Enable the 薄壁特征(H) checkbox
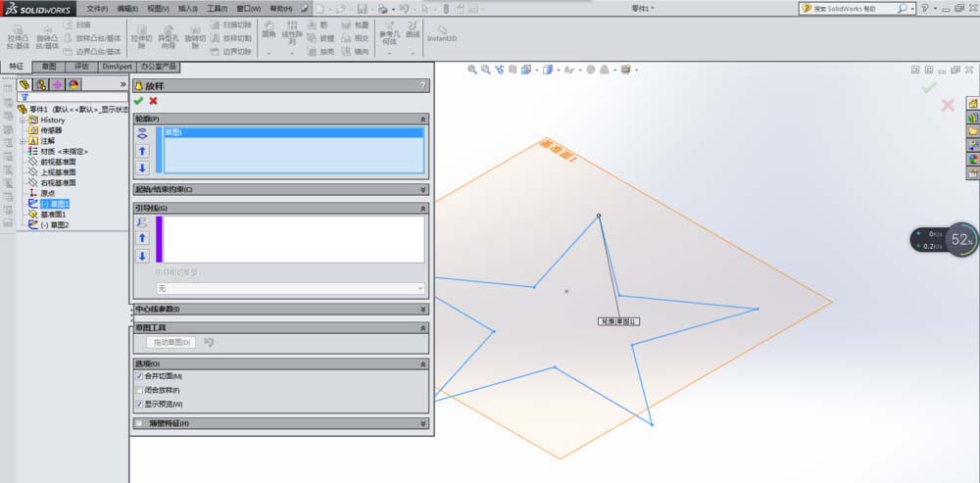980x483 pixels. pyautogui.click(x=139, y=423)
